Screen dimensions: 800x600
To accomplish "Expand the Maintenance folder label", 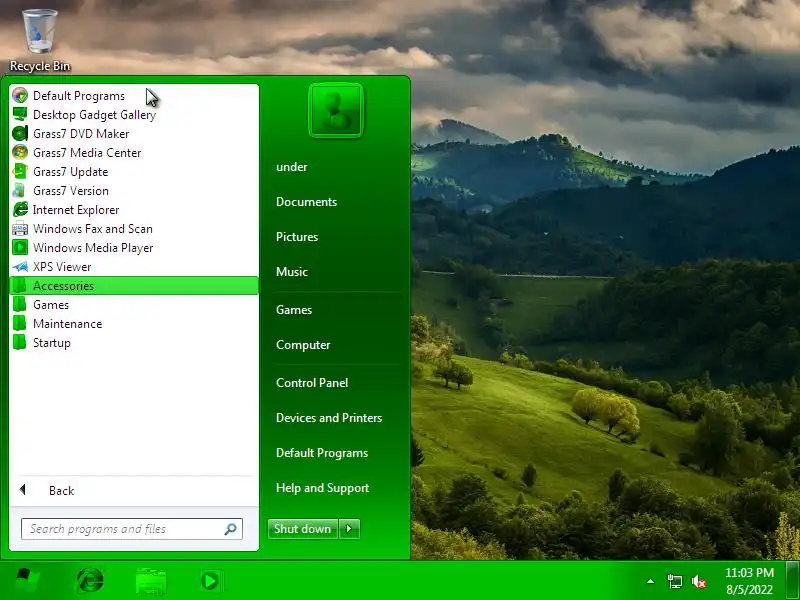I will pyautogui.click(x=67, y=323).
